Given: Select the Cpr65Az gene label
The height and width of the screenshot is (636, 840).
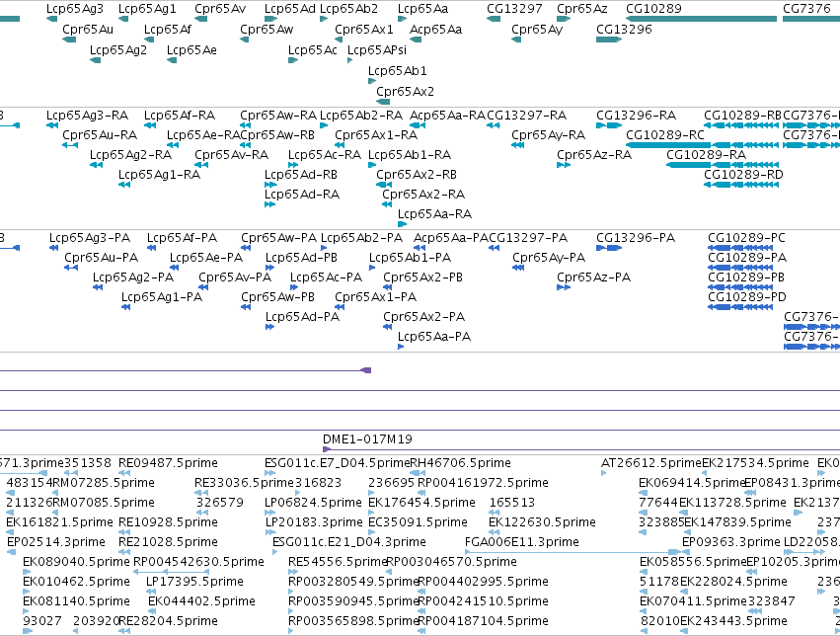Looking at the screenshot, I should tap(582, 9).
